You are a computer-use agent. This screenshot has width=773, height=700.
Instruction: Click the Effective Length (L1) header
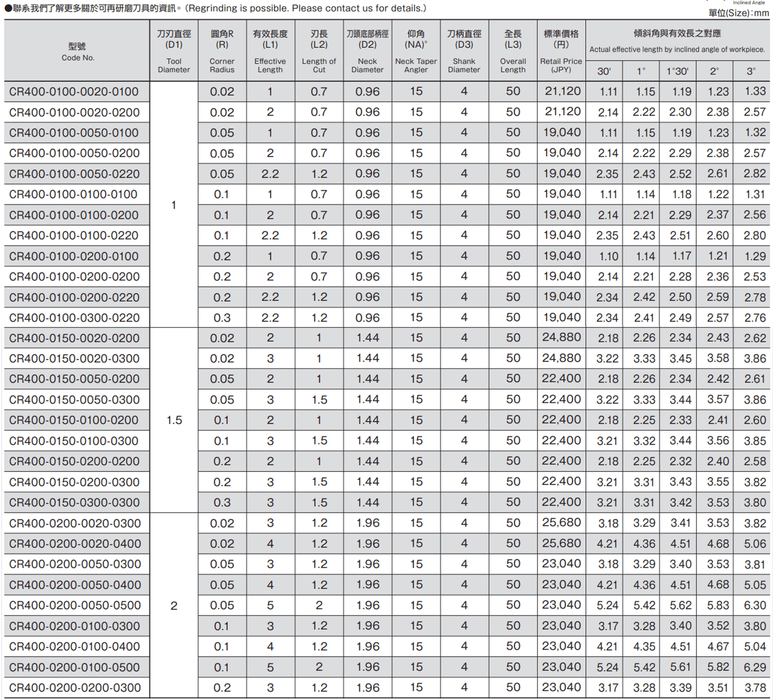pyautogui.click(x=270, y=51)
